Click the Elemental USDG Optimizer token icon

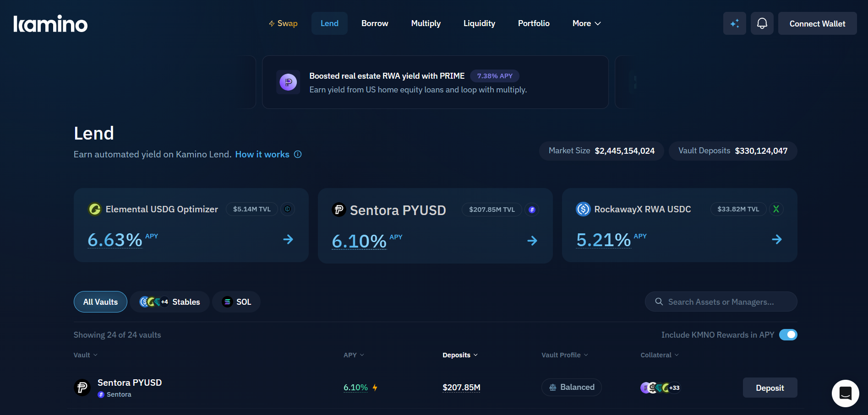(x=95, y=209)
